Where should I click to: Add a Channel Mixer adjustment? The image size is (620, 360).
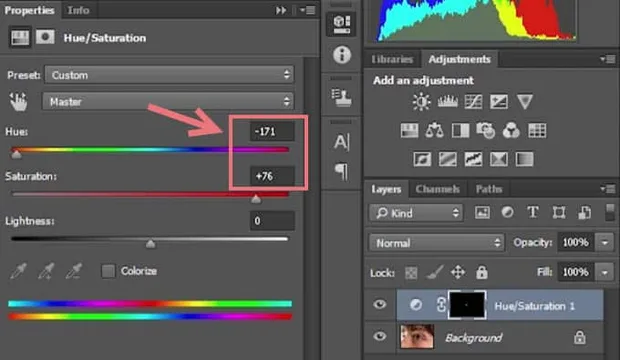coord(511,131)
